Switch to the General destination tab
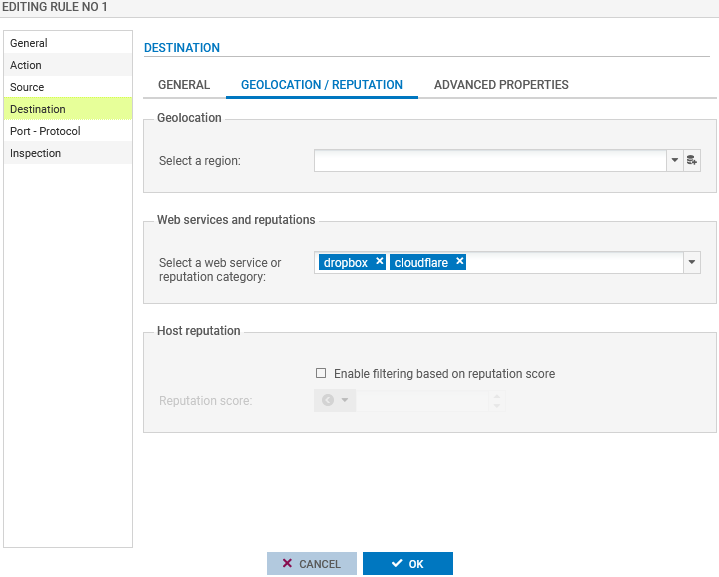Screen dimensions: 719x577 click(184, 85)
